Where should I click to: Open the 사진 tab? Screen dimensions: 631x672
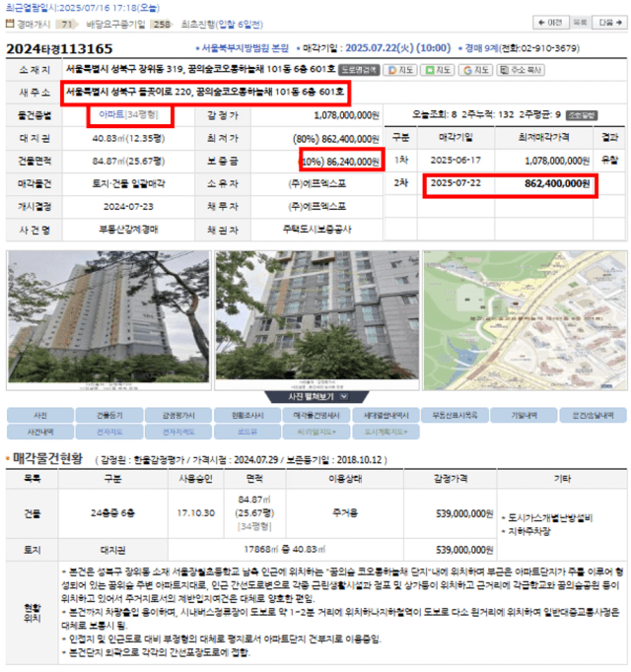[40, 415]
